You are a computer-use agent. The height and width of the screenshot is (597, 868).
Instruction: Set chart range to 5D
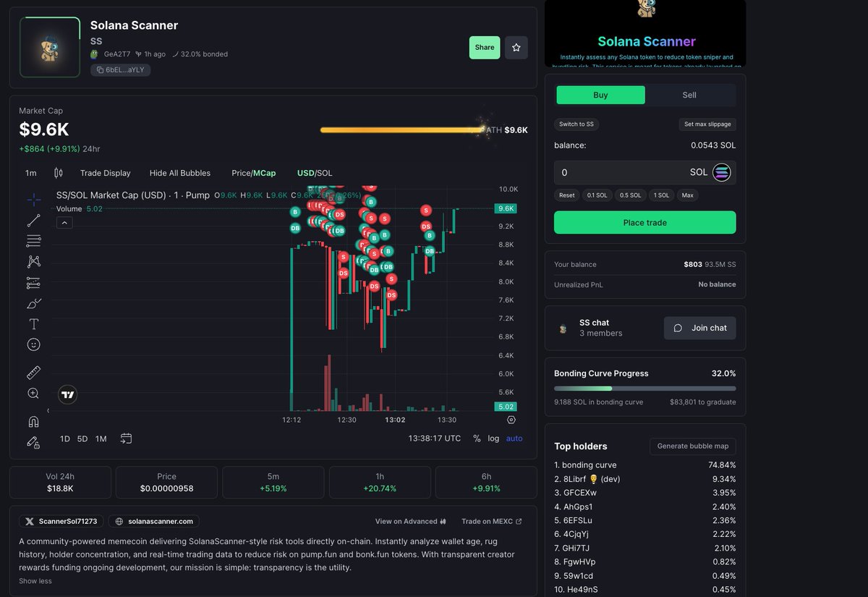(82, 439)
